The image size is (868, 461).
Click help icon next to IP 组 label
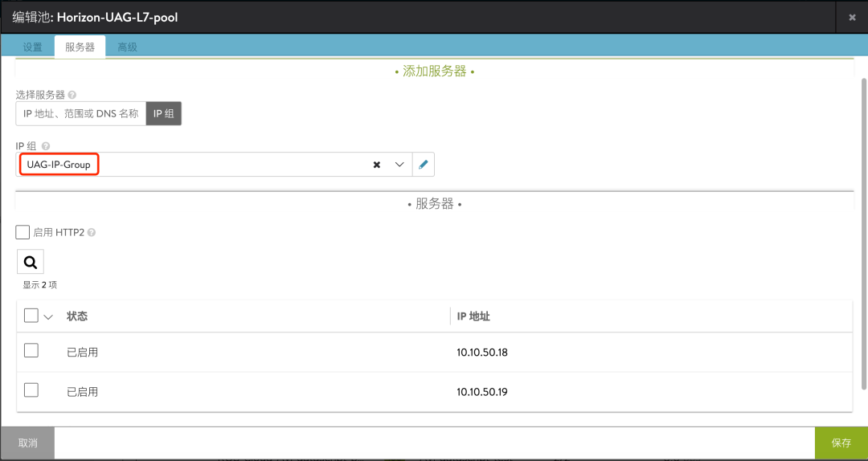[45, 146]
